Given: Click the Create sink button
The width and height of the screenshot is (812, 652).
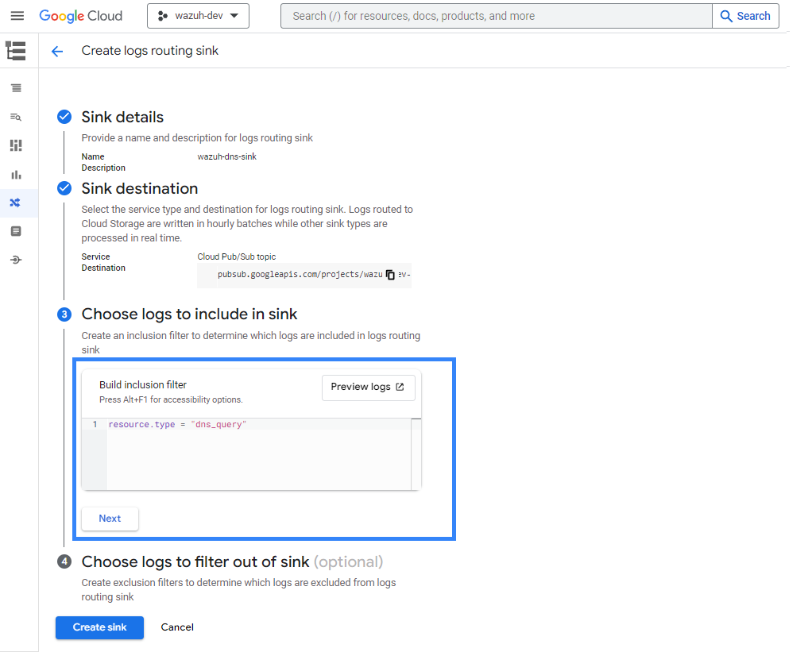Looking at the screenshot, I should click(99, 627).
